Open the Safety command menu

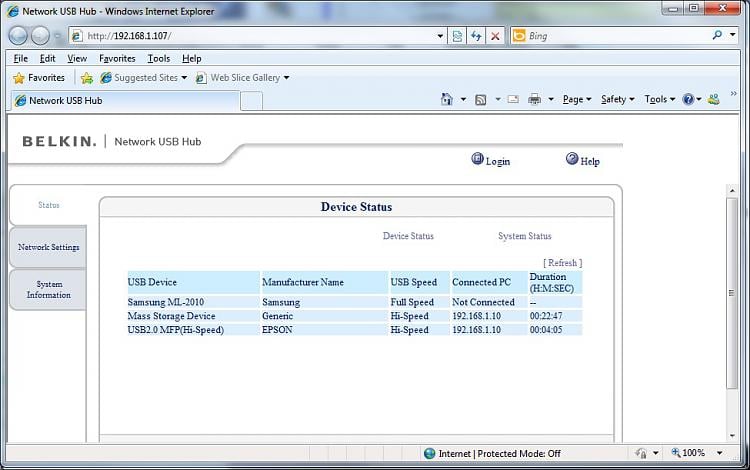click(x=618, y=99)
